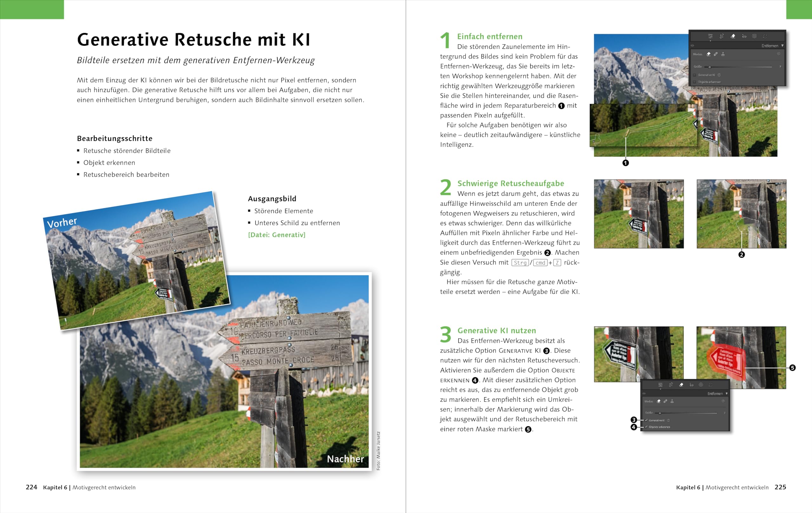Click page number 224
Image resolution: width=812 pixels, height=513 pixels.
point(31,487)
